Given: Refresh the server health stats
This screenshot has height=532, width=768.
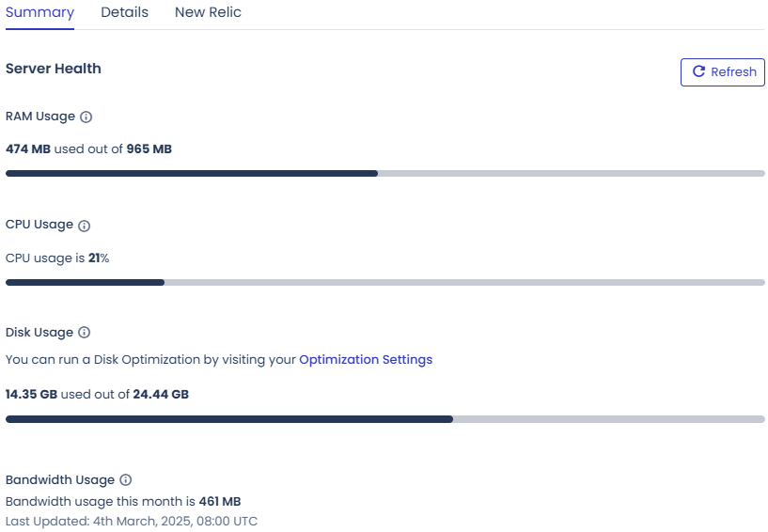Looking at the screenshot, I should (723, 72).
